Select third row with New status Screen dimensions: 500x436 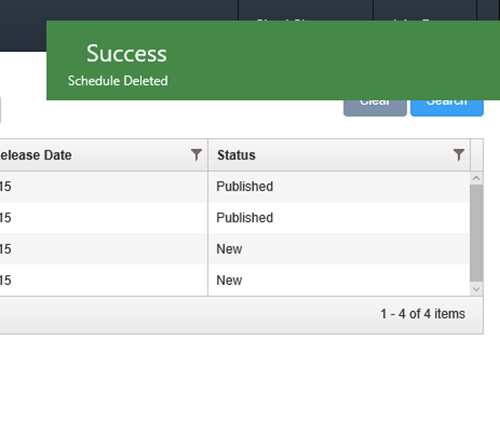235,249
